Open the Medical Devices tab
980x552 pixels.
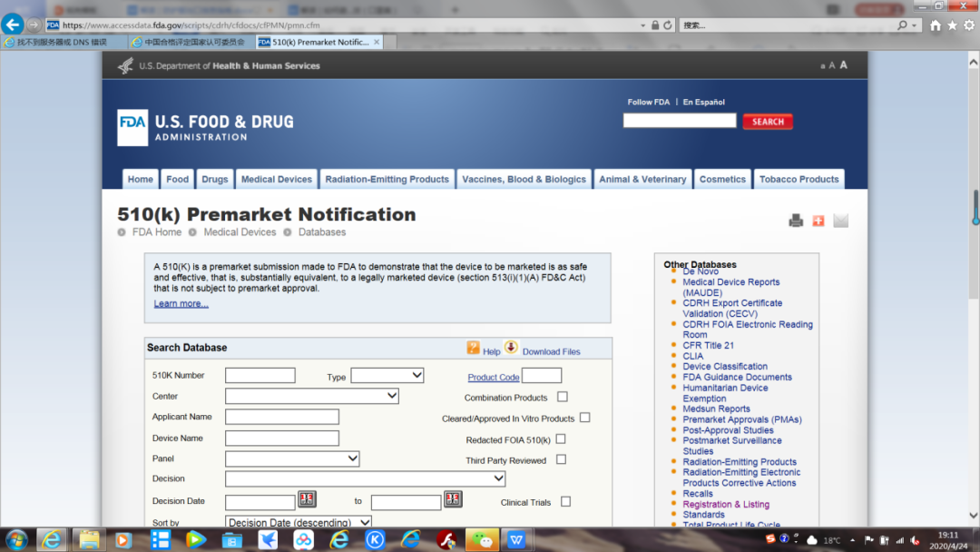[x=276, y=179]
